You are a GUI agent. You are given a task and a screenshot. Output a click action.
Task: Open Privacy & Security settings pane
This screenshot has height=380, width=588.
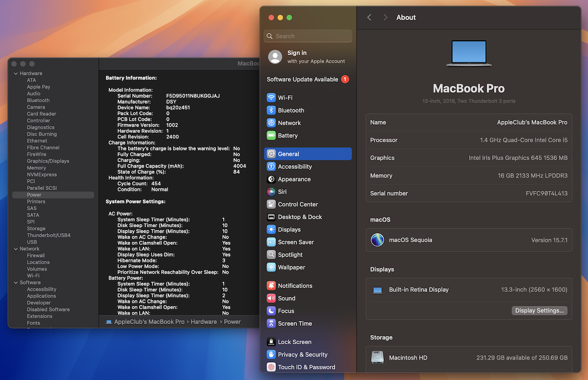coord(302,355)
